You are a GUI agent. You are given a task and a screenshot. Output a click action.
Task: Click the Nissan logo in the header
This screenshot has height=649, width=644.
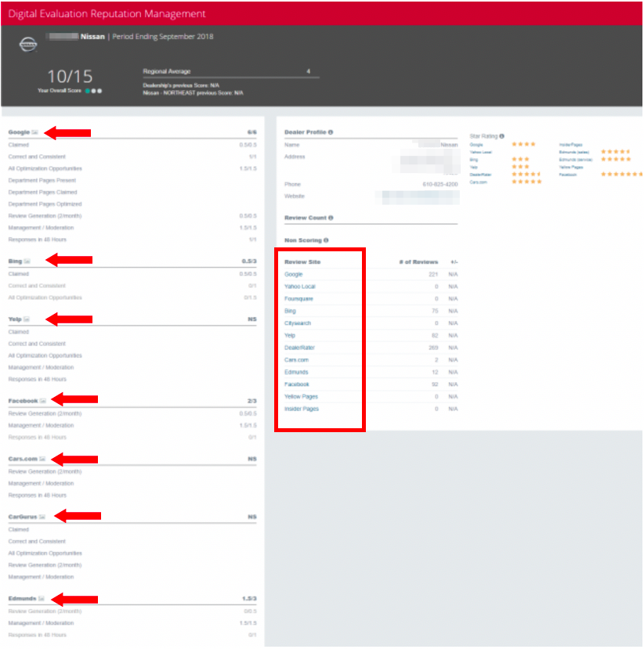tap(28, 45)
